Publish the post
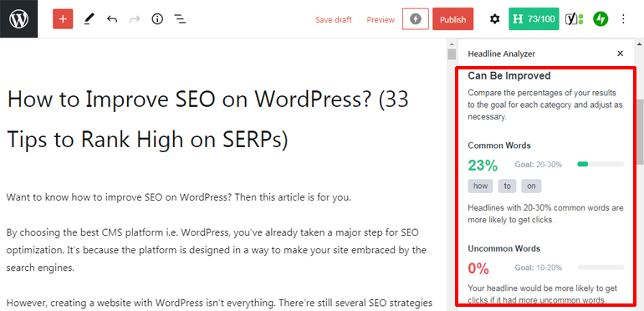Image resolution: width=644 pixels, height=311 pixels. click(x=453, y=19)
